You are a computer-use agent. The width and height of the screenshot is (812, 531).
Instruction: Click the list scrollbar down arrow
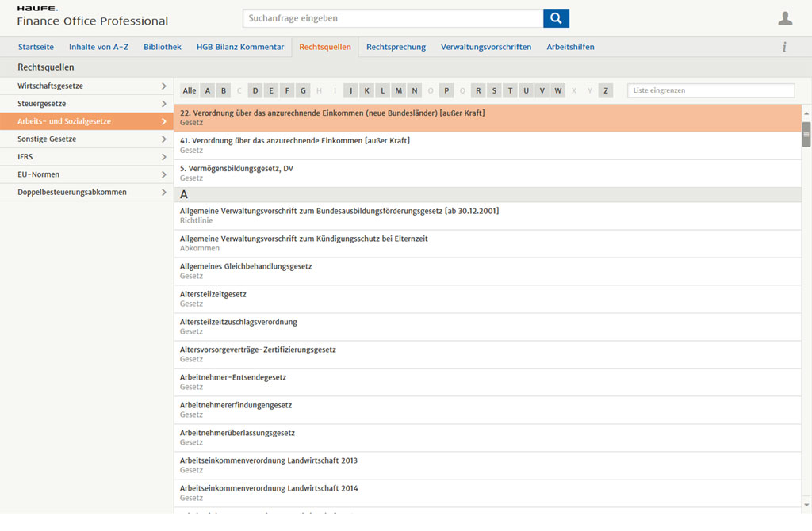[806, 505]
